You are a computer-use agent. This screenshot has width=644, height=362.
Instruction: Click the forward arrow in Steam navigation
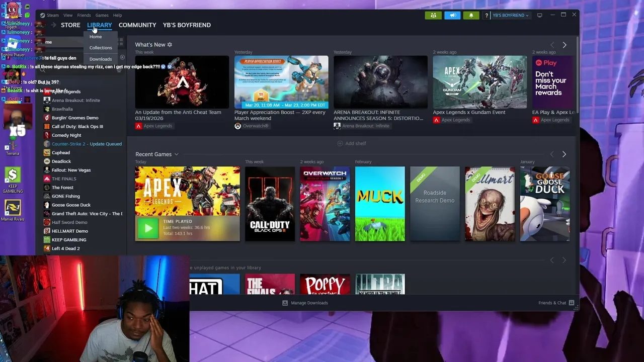(x=53, y=25)
